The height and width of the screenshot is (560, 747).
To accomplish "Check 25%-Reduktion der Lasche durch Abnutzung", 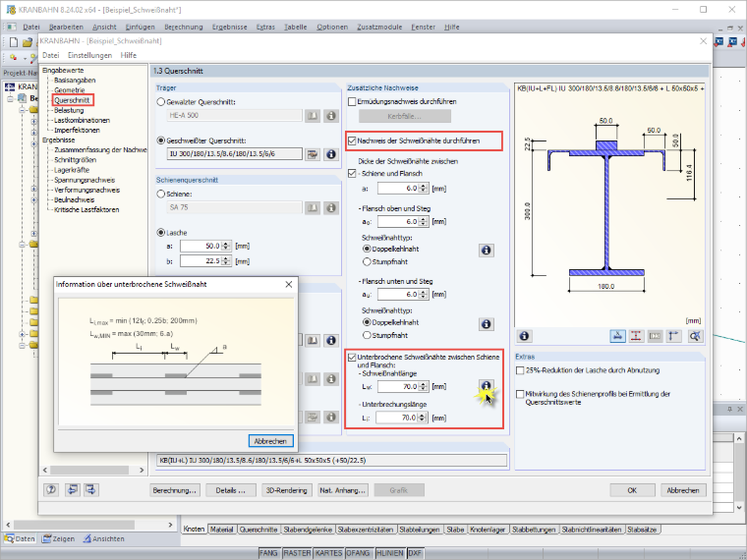I will pyautogui.click(x=520, y=370).
